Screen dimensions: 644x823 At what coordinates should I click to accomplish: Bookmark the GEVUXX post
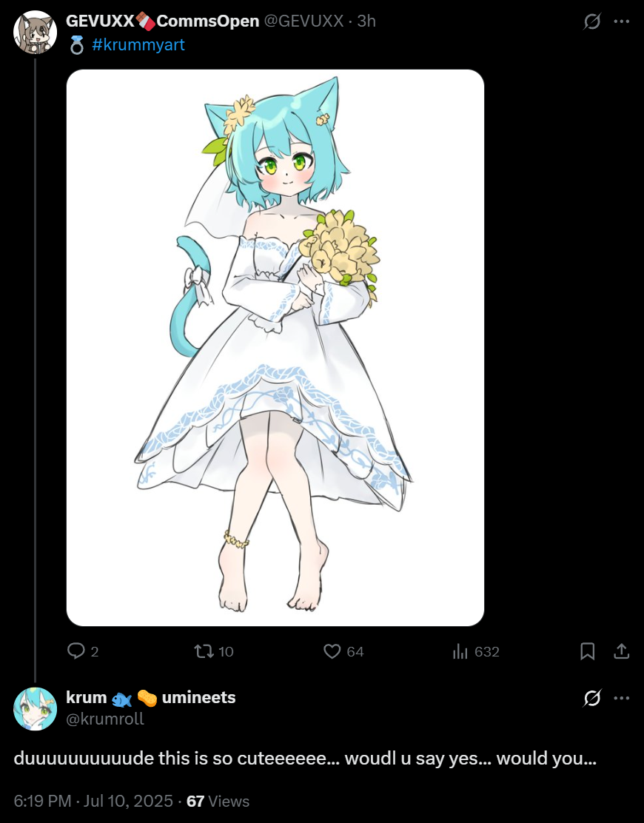pyautogui.click(x=587, y=651)
